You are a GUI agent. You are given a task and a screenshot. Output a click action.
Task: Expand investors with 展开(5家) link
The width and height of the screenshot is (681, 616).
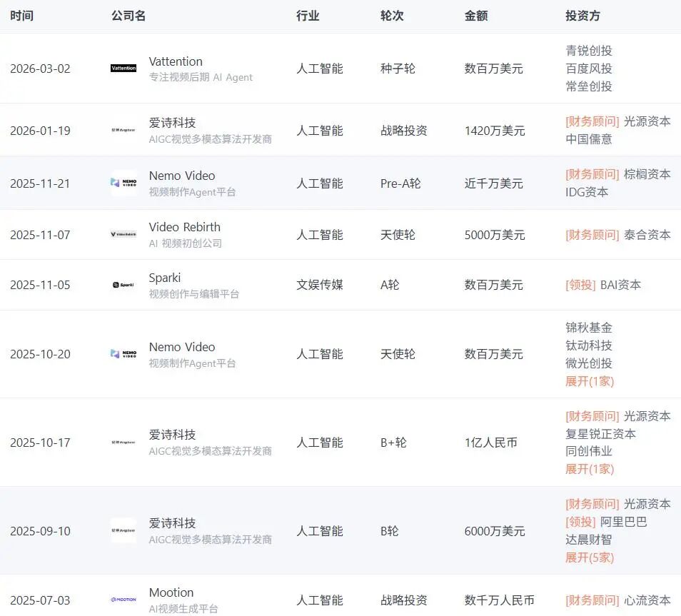tap(589, 557)
